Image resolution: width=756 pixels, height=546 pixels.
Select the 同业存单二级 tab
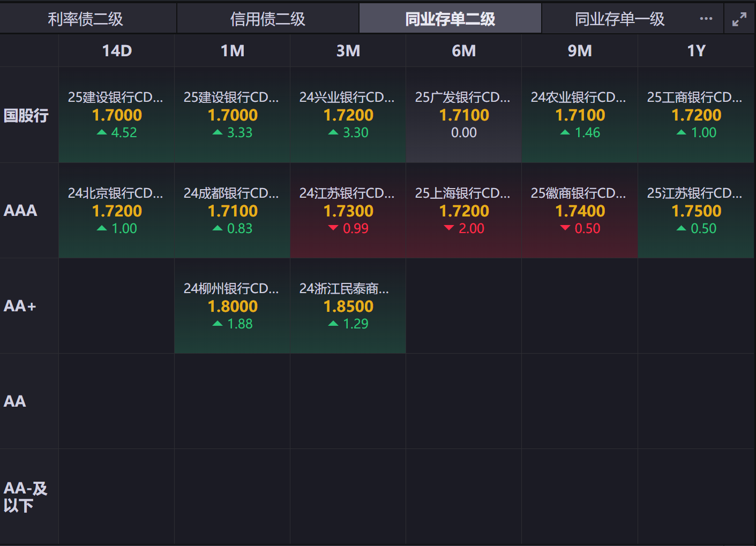450,19
